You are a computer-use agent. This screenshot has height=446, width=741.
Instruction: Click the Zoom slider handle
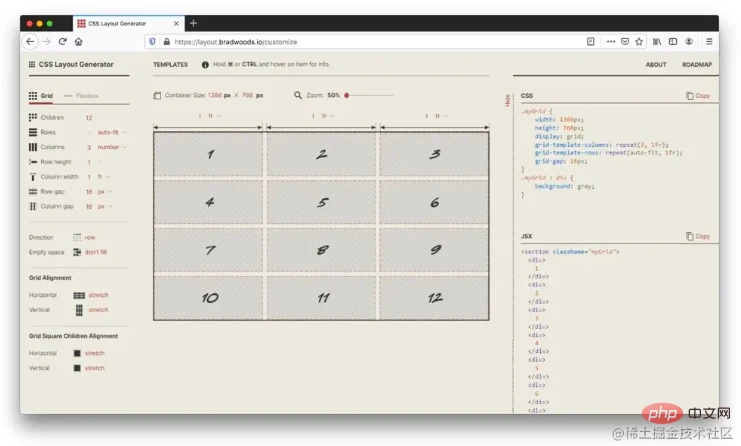click(346, 95)
